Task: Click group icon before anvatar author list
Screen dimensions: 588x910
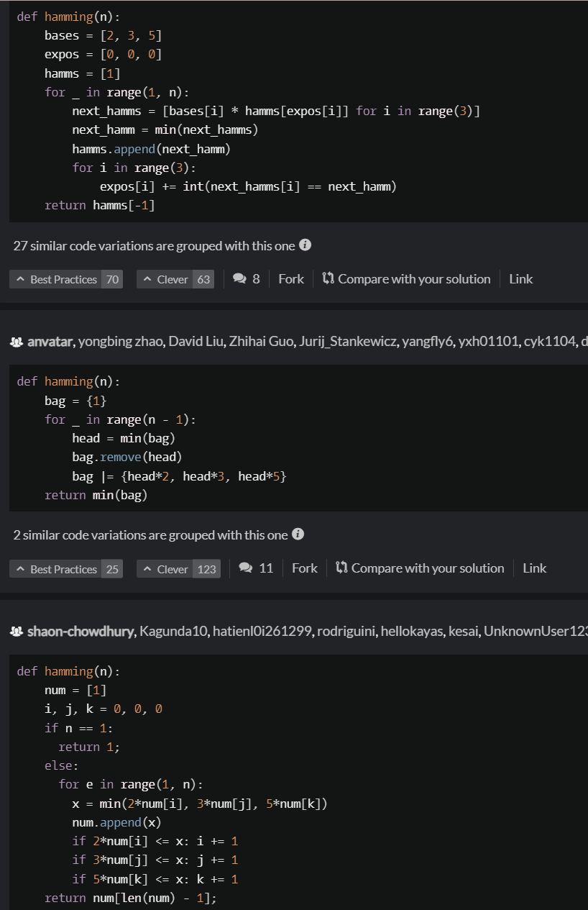Action: [17, 341]
